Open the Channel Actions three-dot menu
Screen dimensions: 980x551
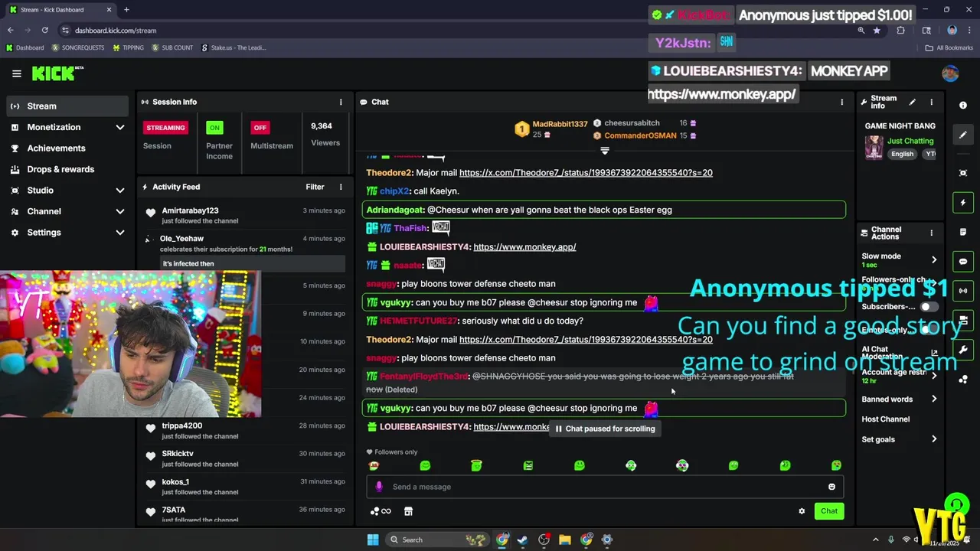coord(932,233)
